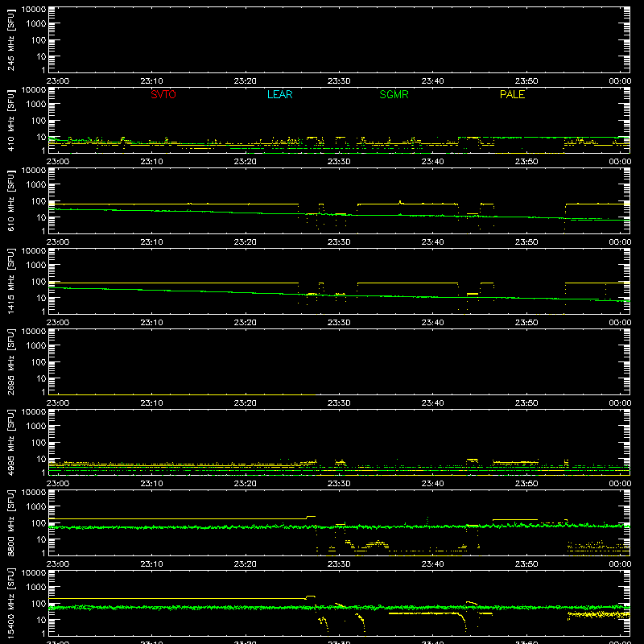Click the 10 tick on 1415 MHz axis
The image size is (644, 644).
pyautogui.click(x=41, y=298)
